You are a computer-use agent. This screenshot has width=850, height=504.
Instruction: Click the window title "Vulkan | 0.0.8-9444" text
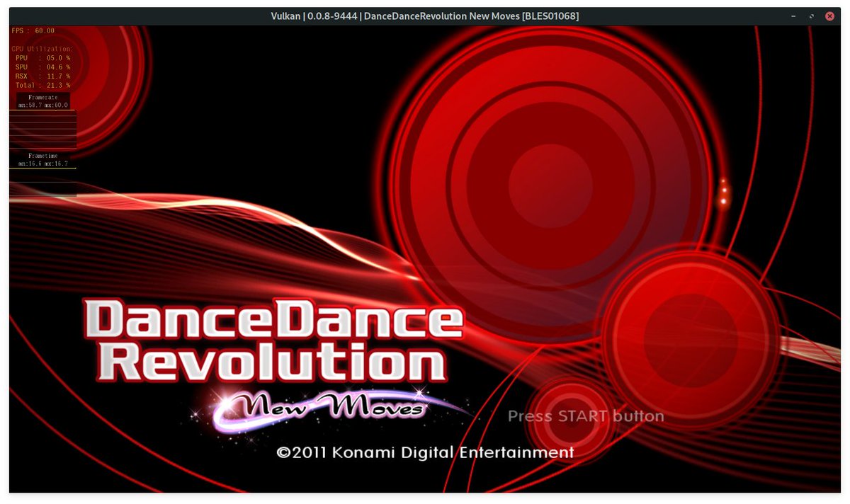coord(314,16)
